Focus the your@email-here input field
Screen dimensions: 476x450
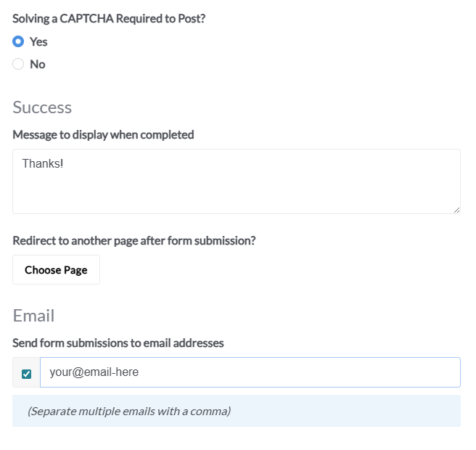click(250, 372)
